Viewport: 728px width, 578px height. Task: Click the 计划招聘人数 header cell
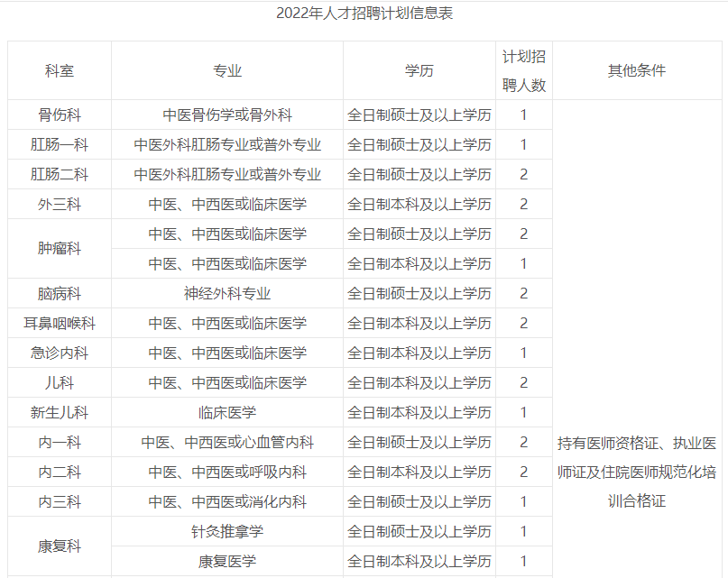[x=524, y=70]
